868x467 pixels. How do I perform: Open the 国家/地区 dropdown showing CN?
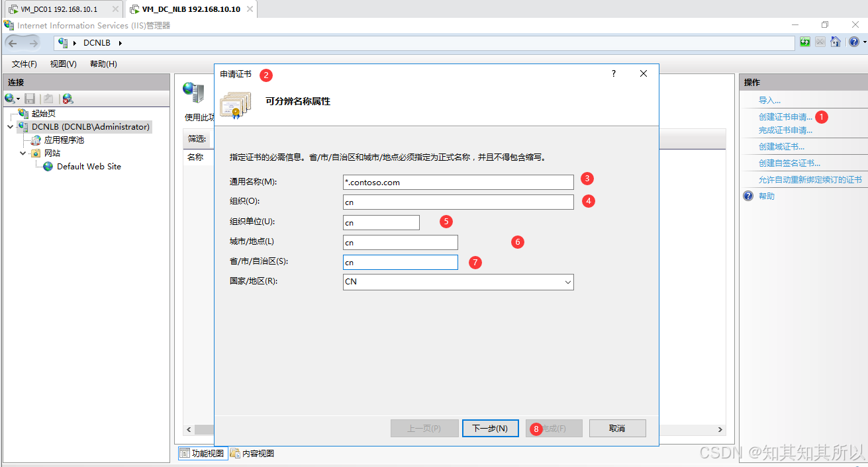[x=458, y=282]
